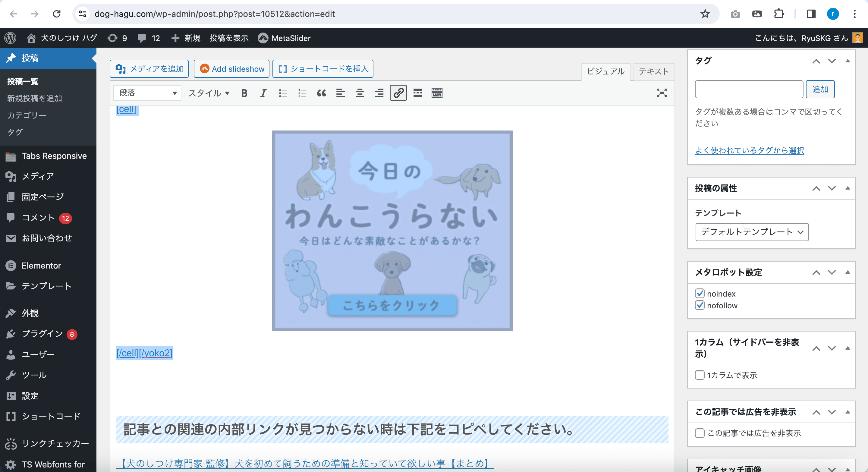Open the カテゴリー submenu item

[x=27, y=115]
